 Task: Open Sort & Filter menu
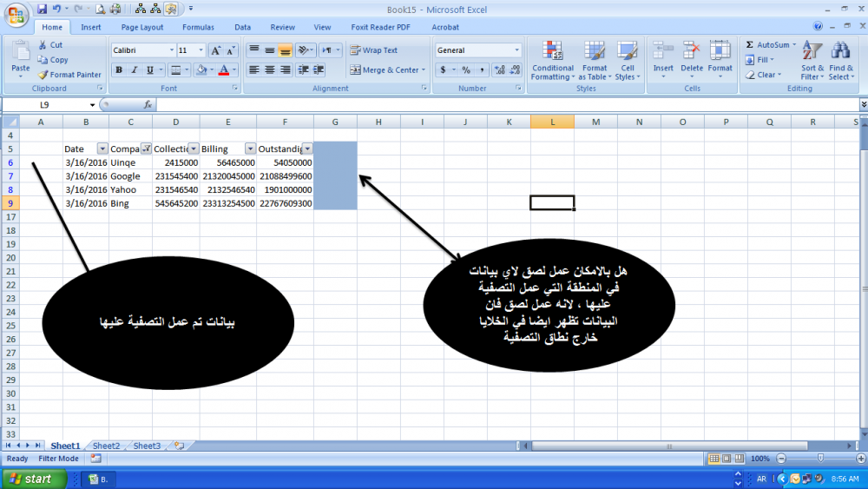(812, 61)
